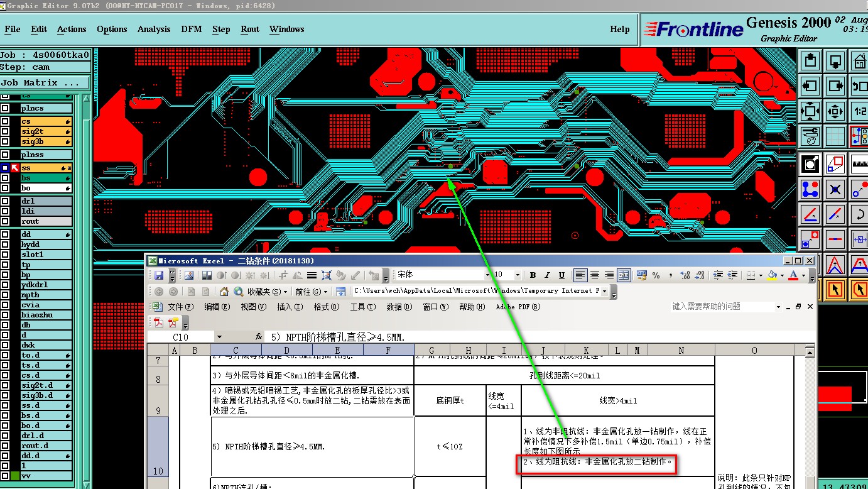The height and width of the screenshot is (489, 868).
Task: Click the Home icon in Excel web toolbar
Action: tap(224, 292)
